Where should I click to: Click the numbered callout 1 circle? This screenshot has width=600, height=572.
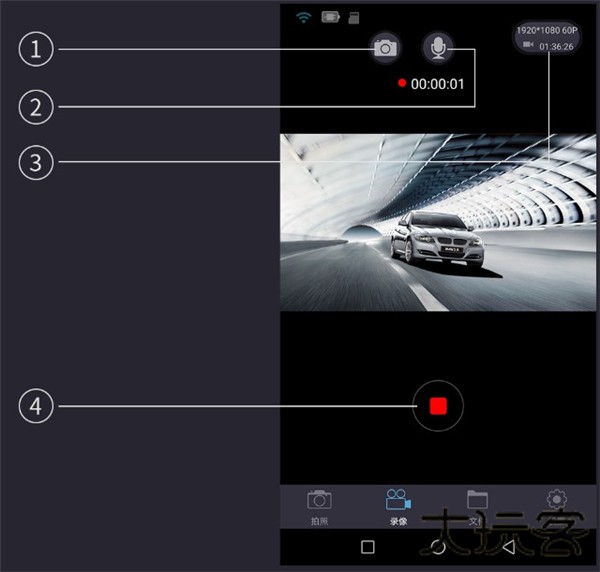click(36, 50)
